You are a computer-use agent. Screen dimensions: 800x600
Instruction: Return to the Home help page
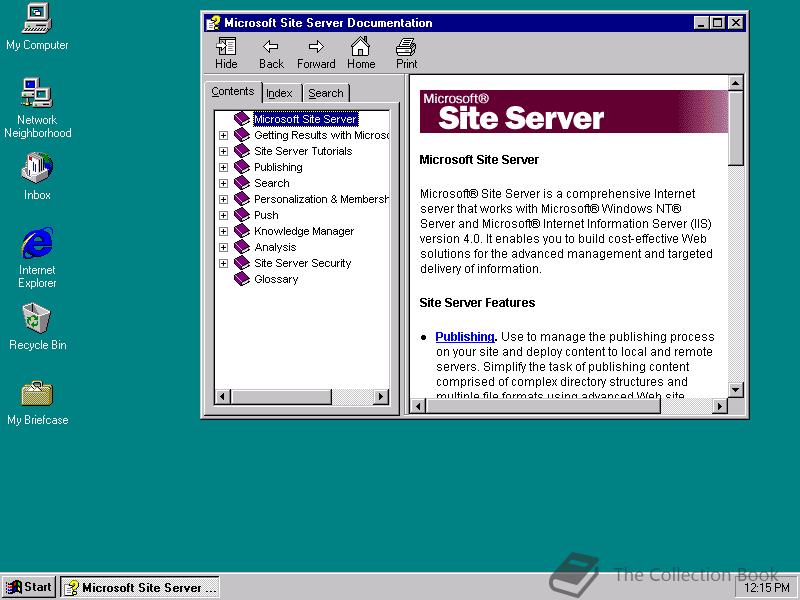(361, 53)
